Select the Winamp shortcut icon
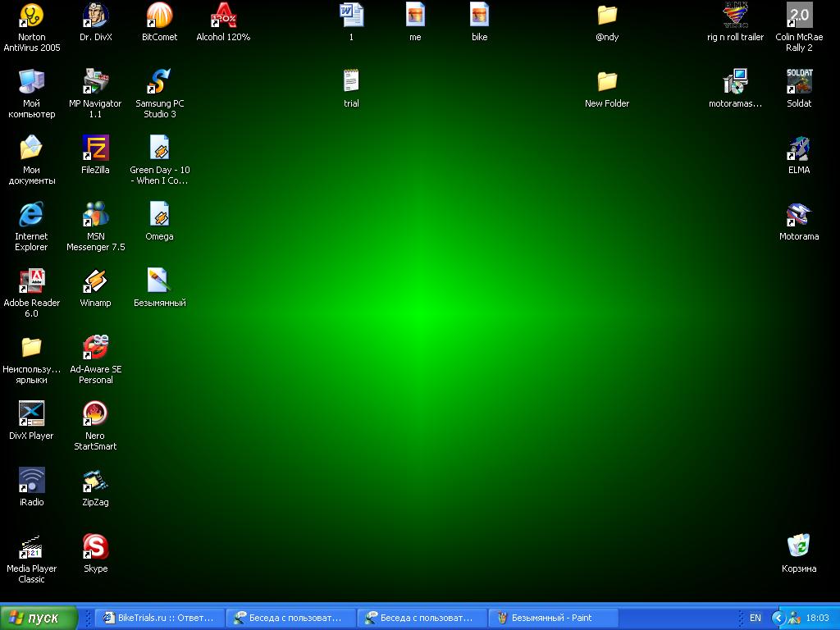Image resolution: width=840 pixels, height=630 pixels. [x=95, y=281]
